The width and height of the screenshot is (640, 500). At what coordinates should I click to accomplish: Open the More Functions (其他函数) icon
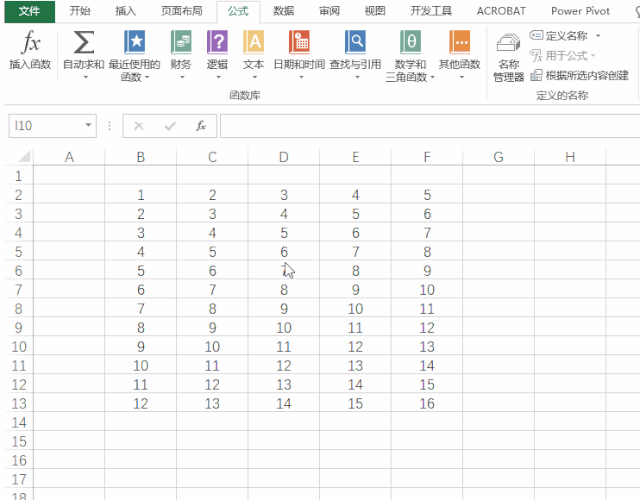(460, 42)
